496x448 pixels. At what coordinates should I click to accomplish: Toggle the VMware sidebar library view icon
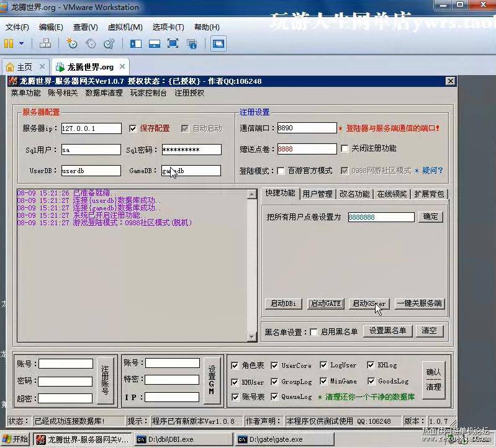136,43
